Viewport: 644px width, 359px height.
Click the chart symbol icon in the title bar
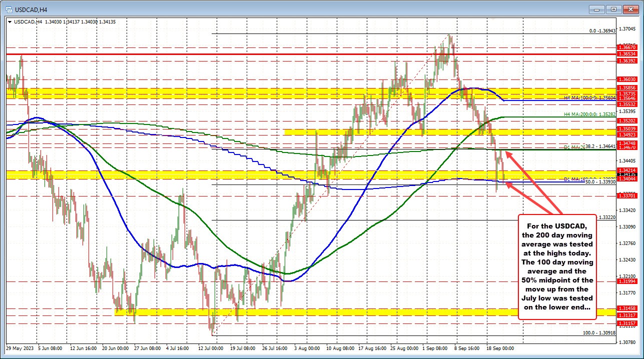[x=8, y=9]
